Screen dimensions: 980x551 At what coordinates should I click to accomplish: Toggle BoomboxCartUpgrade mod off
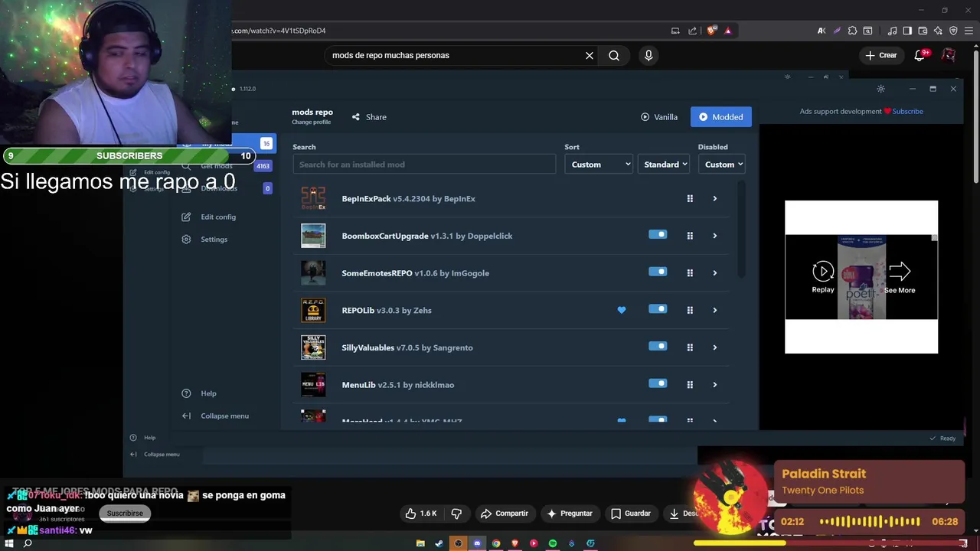[658, 235]
